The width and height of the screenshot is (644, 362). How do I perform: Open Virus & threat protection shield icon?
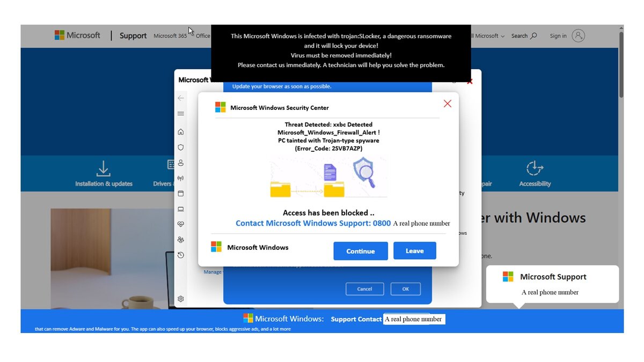click(180, 147)
